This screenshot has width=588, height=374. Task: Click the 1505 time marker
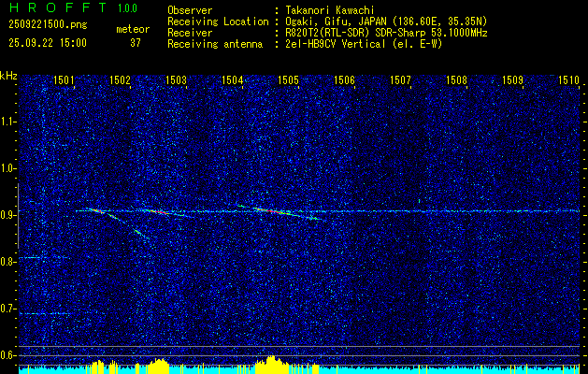click(x=288, y=79)
